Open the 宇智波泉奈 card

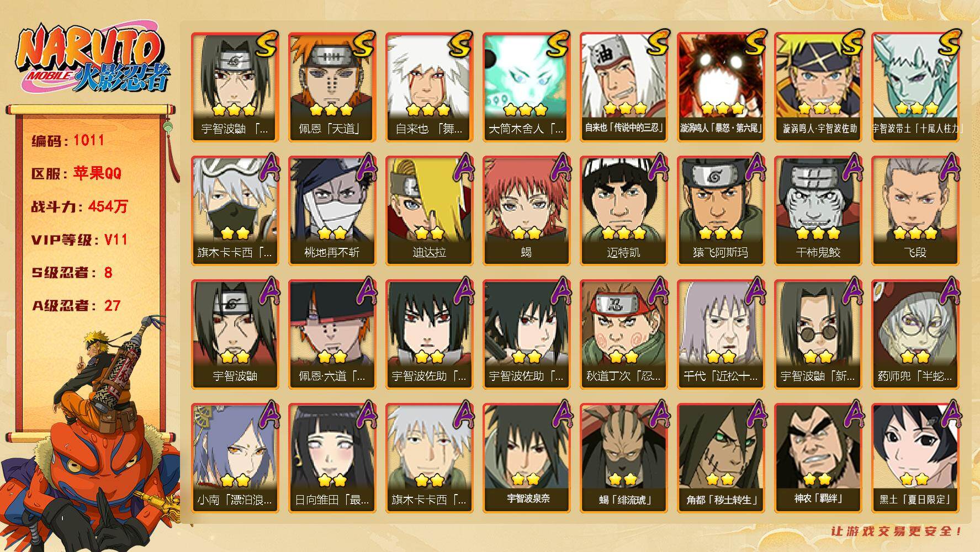(526, 458)
